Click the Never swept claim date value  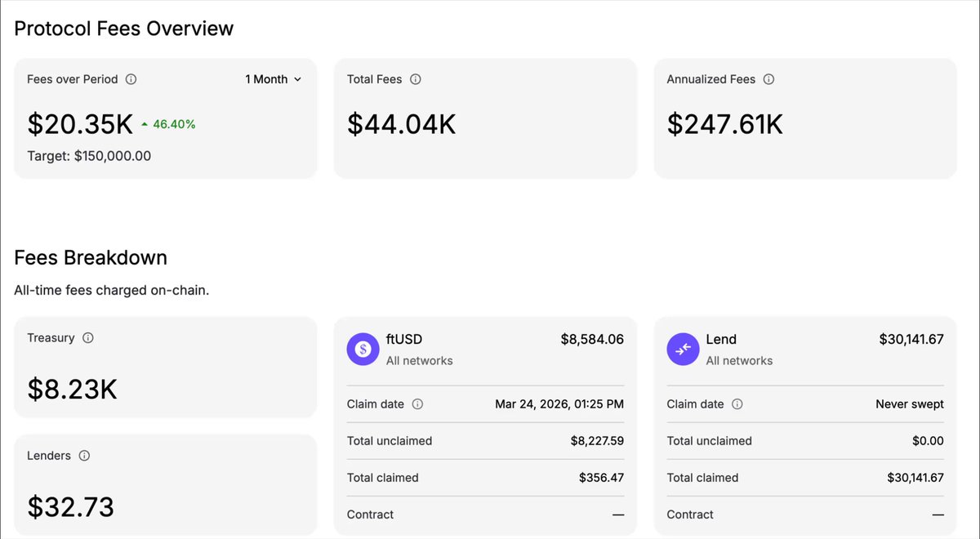tap(910, 404)
